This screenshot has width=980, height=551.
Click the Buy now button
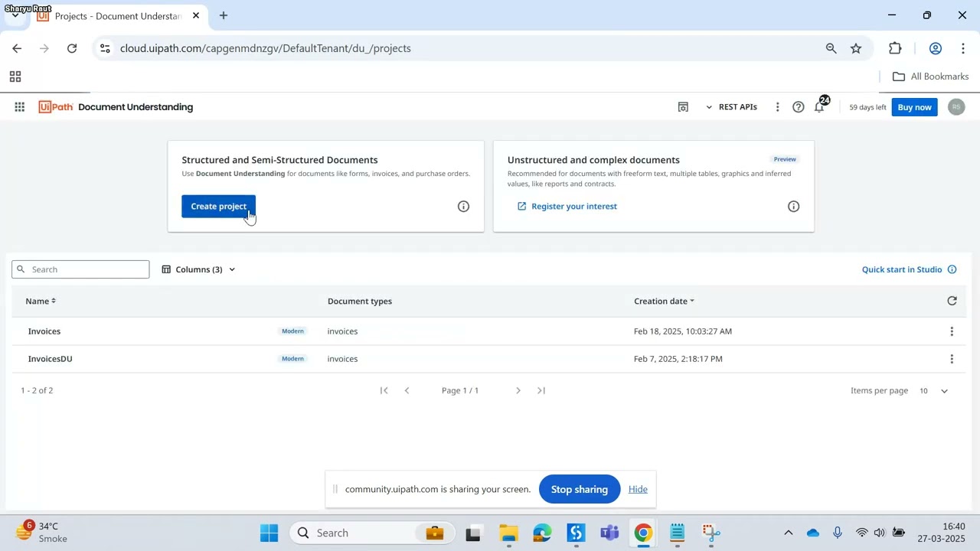coord(914,107)
